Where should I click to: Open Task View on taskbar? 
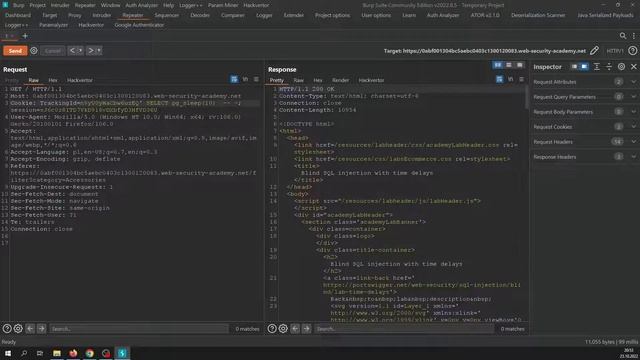pos(40,353)
